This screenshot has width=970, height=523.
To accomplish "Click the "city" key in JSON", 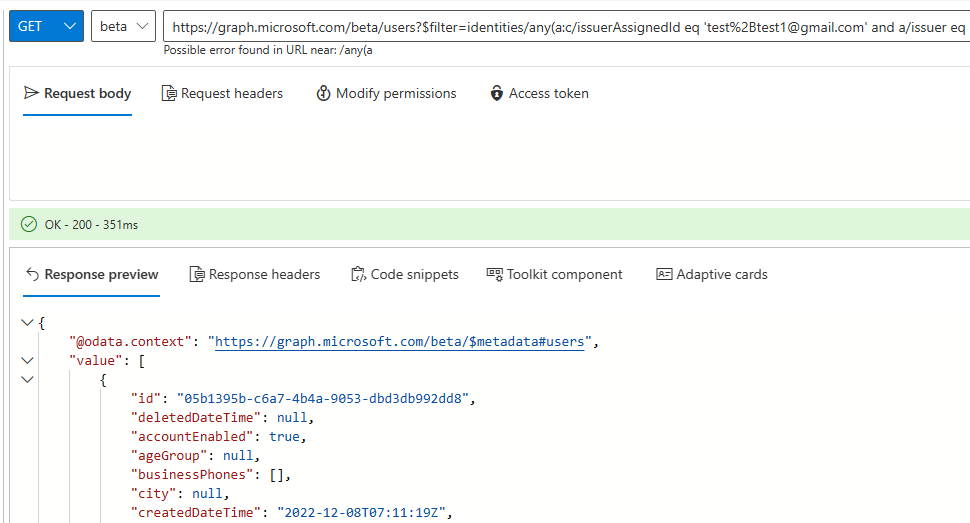I will tap(153, 494).
